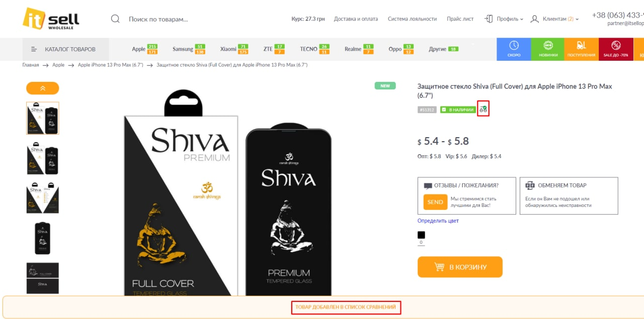Image resolution: width=644 pixels, height=319 pixels.
Task: Open the SALE ДО -70% tile
Action: pos(616,49)
